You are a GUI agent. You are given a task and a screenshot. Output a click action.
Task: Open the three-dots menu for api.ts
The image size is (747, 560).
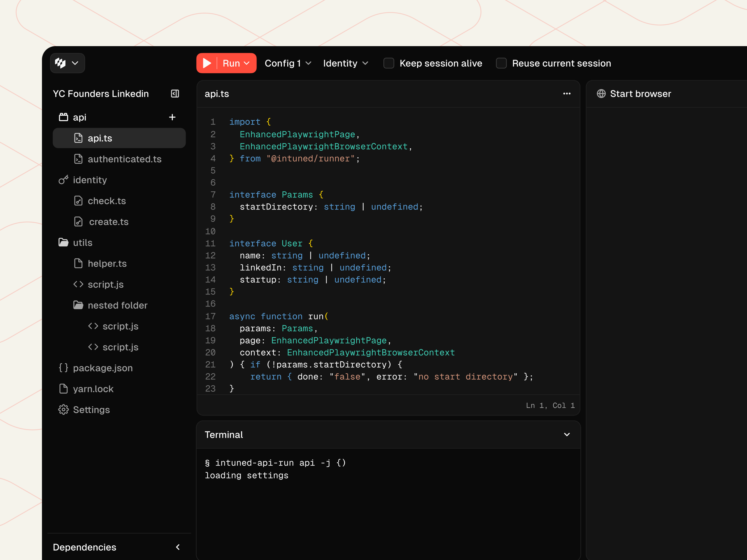click(x=567, y=94)
